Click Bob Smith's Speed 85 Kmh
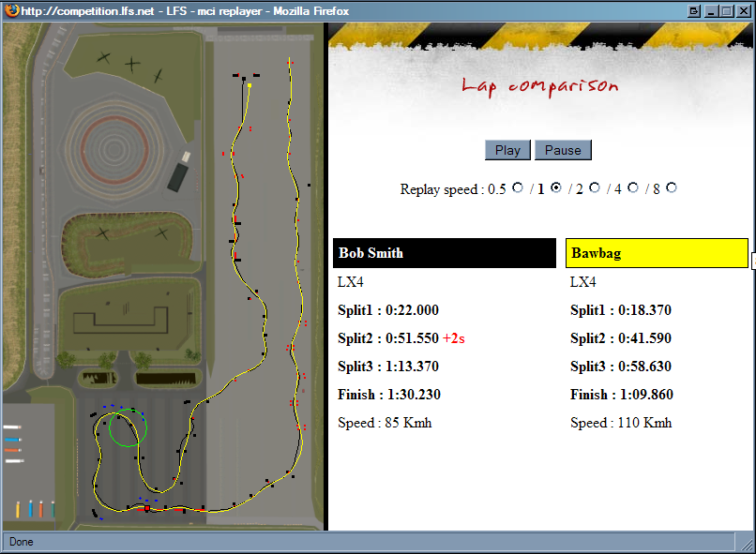The width and height of the screenshot is (756, 554). point(385,423)
